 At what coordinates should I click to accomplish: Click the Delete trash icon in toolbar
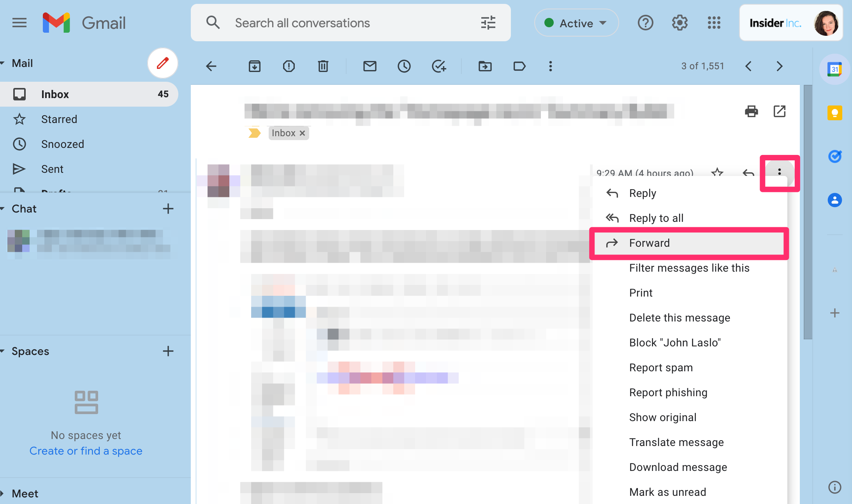coord(324,66)
